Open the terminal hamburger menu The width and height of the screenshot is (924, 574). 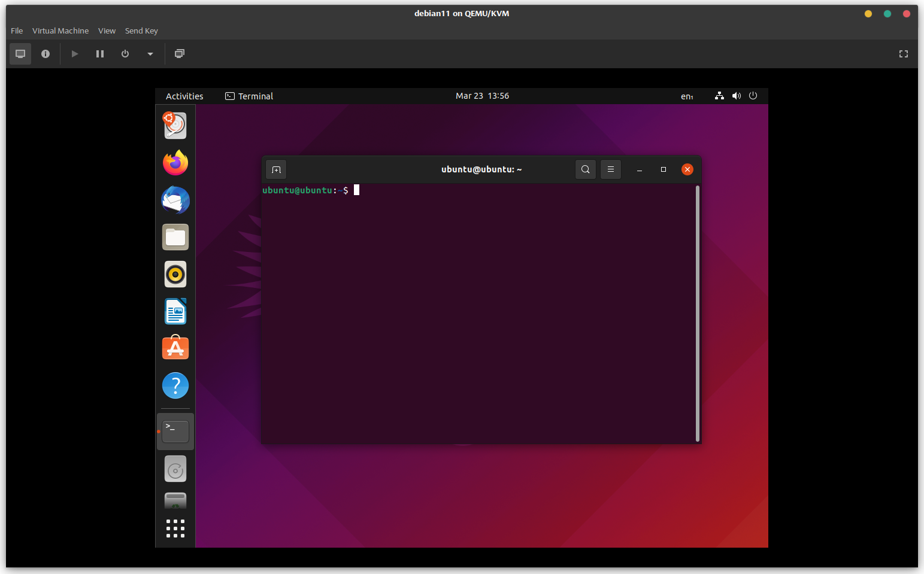(611, 169)
